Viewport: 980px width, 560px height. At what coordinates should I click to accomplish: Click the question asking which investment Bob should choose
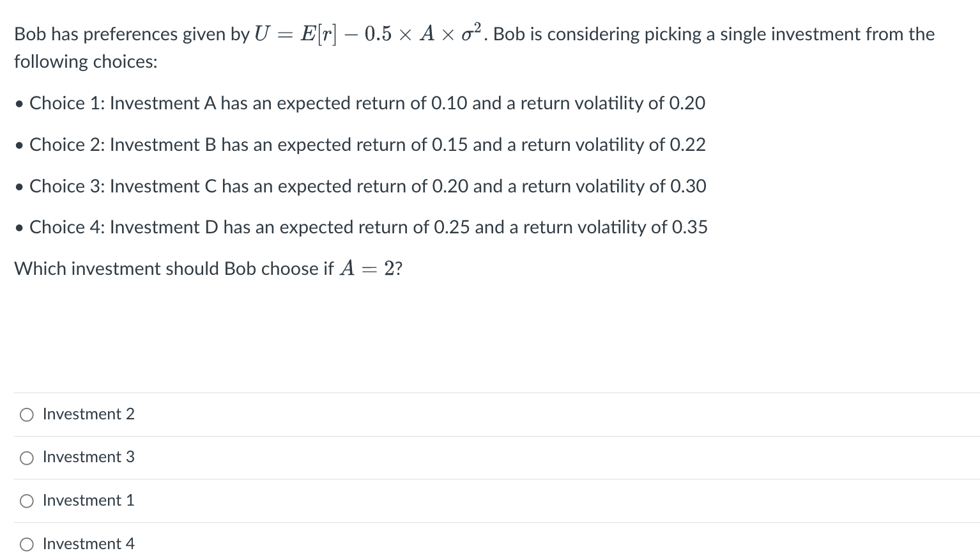pyautogui.click(x=209, y=268)
